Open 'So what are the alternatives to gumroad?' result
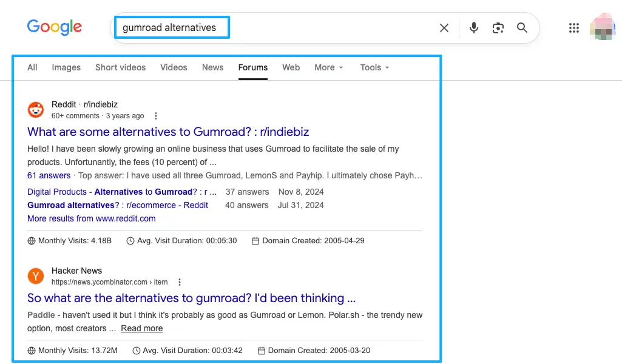The image size is (622, 364). click(x=191, y=298)
